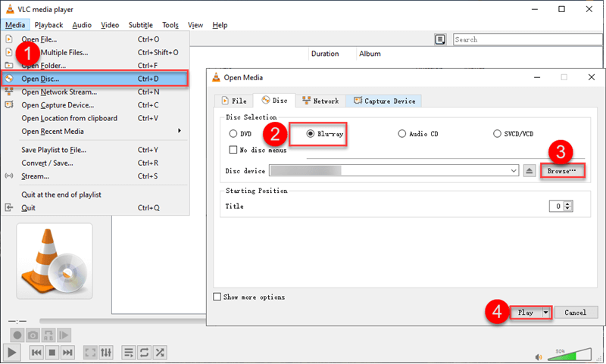Enable Show more options checkbox
Viewport: 606px width, 364px height.
pyautogui.click(x=217, y=297)
